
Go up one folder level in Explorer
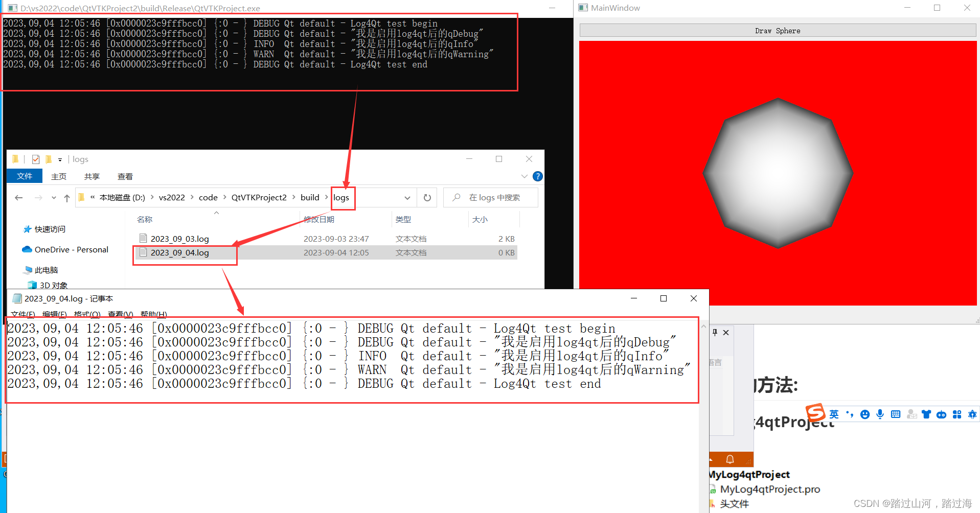(x=67, y=198)
